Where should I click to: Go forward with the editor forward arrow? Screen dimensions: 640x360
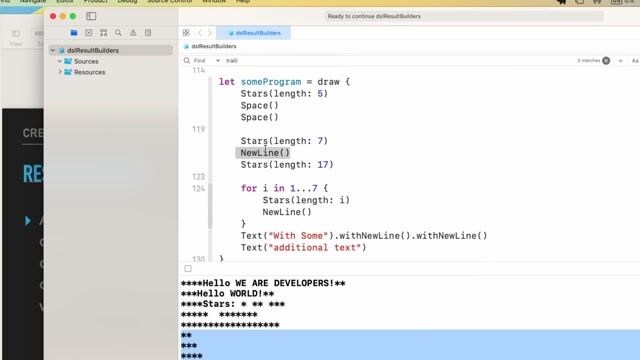(x=210, y=33)
